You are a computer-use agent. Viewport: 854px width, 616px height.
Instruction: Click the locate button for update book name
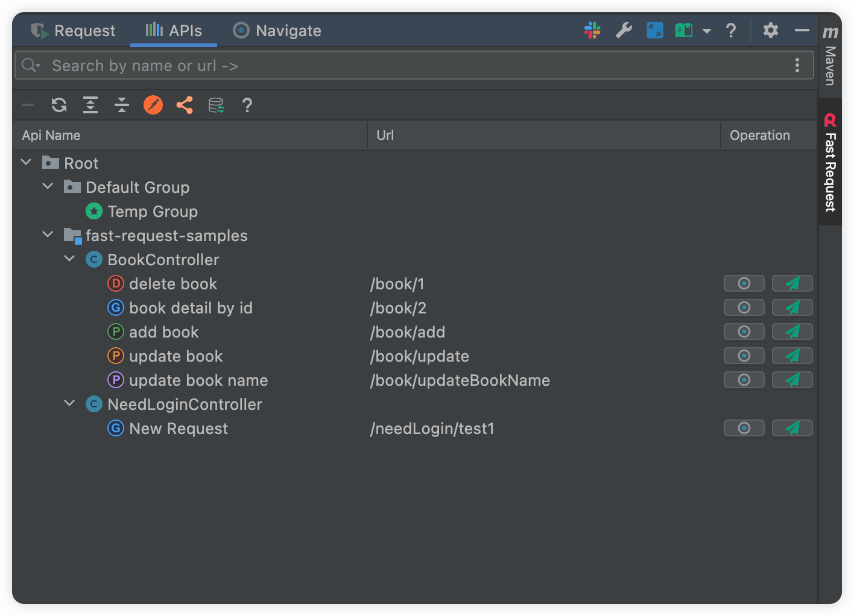click(744, 380)
